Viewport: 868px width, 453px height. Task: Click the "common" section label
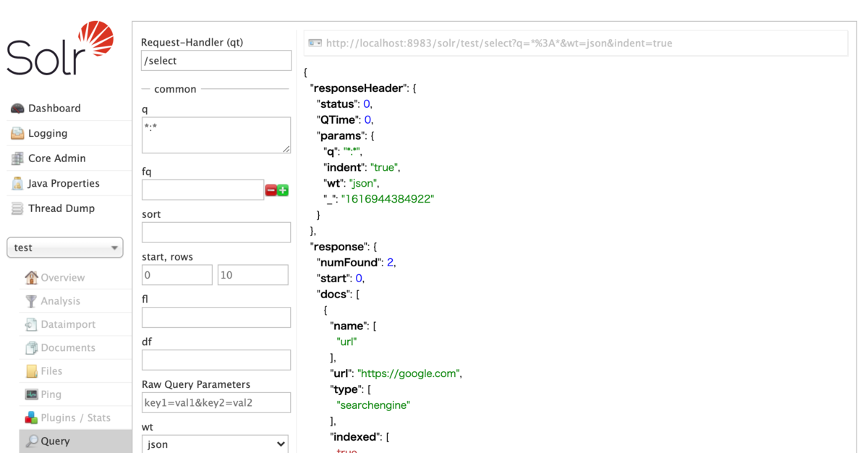click(175, 89)
